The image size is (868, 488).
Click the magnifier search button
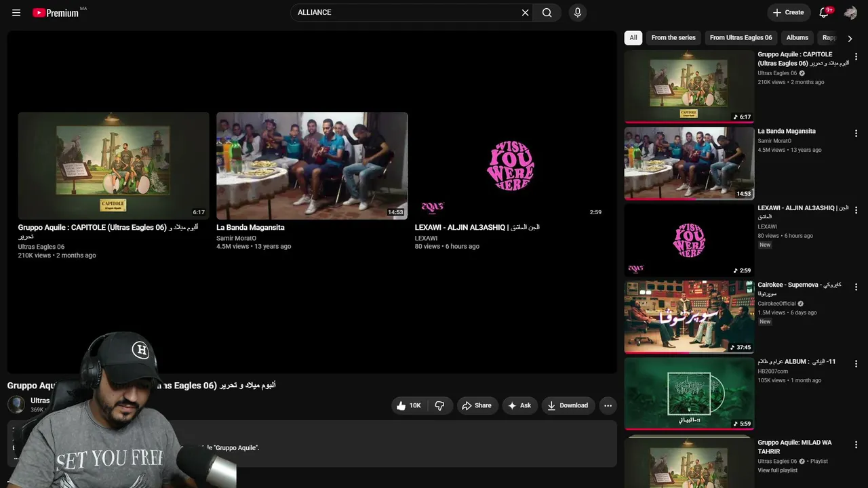[547, 12]
